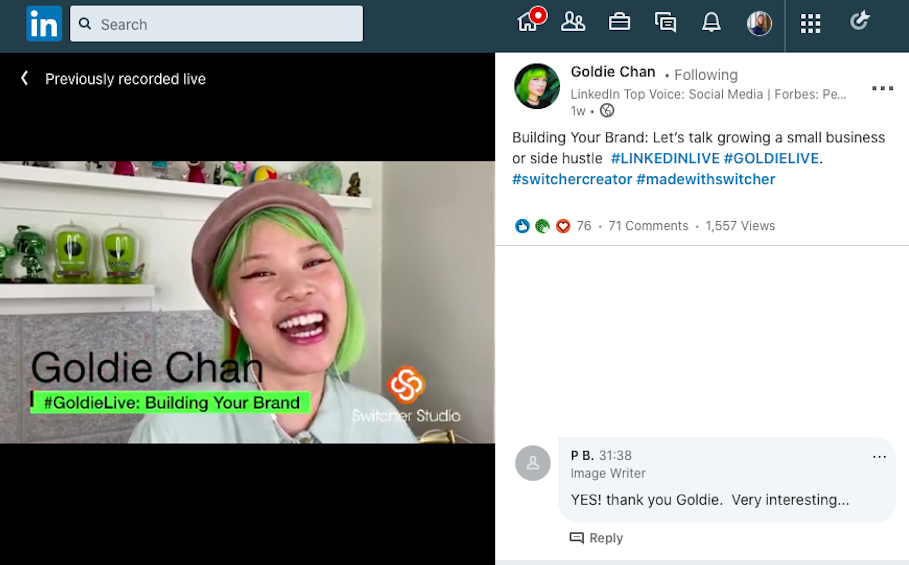This screenshot has height=565, width=909.
Task: Open Notifications bell icon
Action: click(x=711, y=22)
